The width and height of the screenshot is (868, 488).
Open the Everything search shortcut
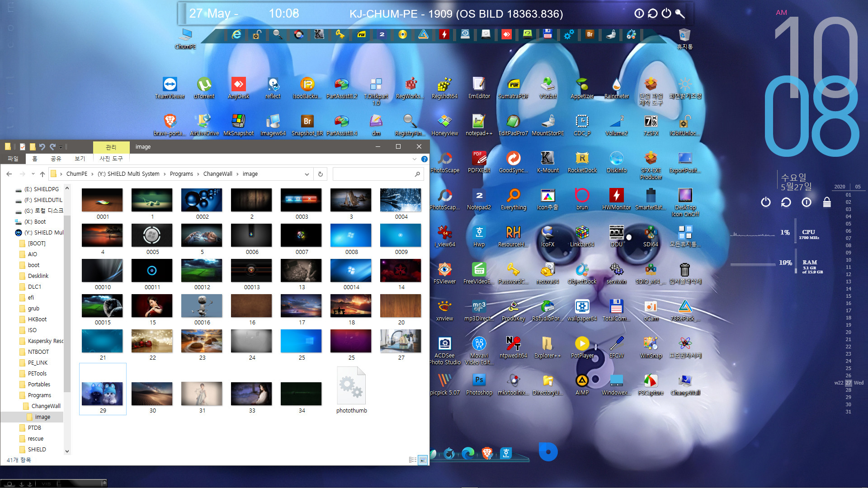tap(514, 199)
